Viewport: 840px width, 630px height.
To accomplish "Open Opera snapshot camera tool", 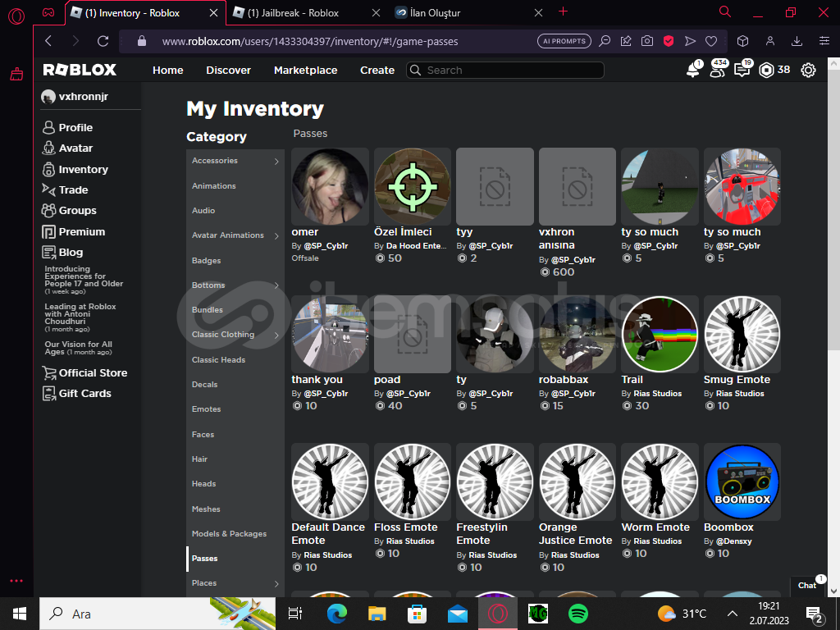I will point(647,41).
